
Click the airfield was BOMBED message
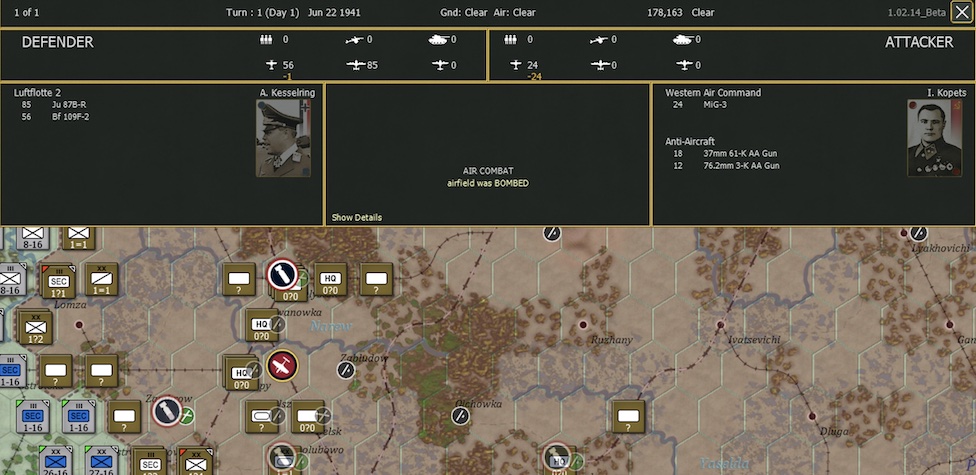click(x=488, y=183)
